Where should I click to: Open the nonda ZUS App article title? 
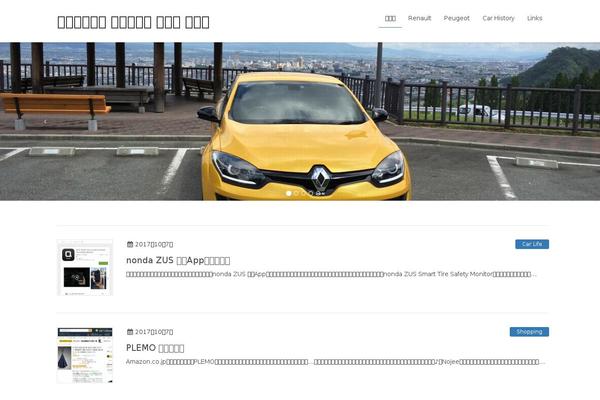click(x=178, y=260)
